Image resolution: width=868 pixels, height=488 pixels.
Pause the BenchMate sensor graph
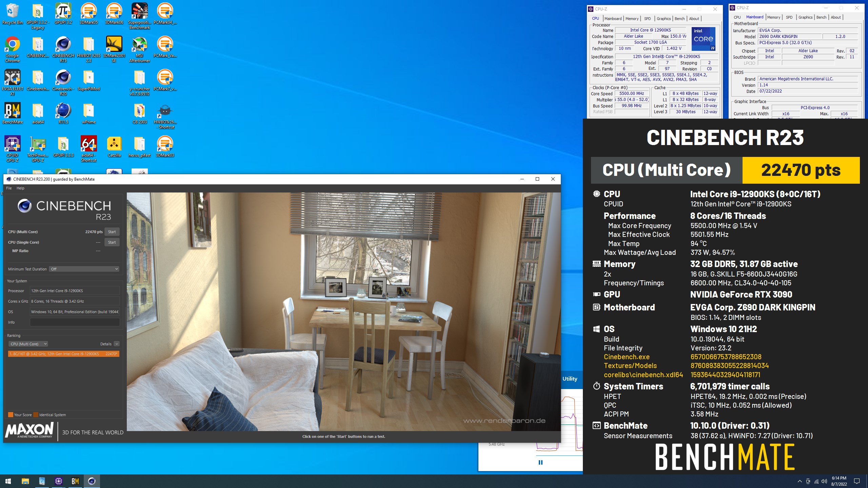point(540,462)
